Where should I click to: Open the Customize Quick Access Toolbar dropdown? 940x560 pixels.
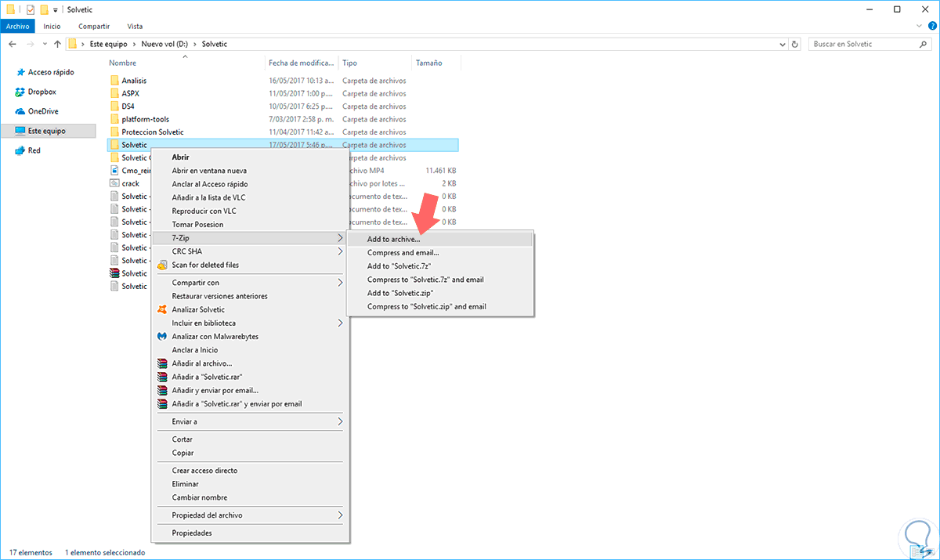(56, 10)
